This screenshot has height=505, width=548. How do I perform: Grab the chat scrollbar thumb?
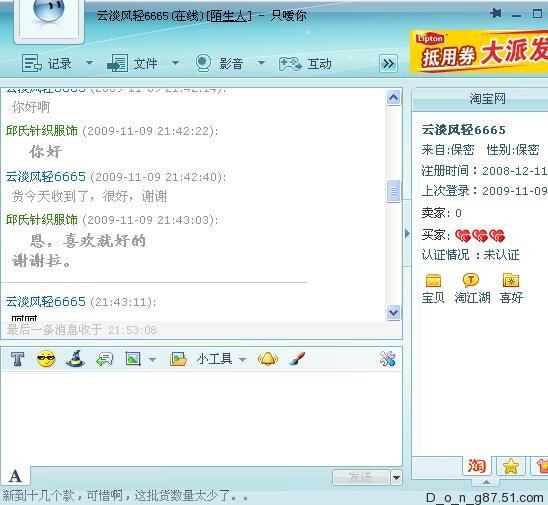394,191
